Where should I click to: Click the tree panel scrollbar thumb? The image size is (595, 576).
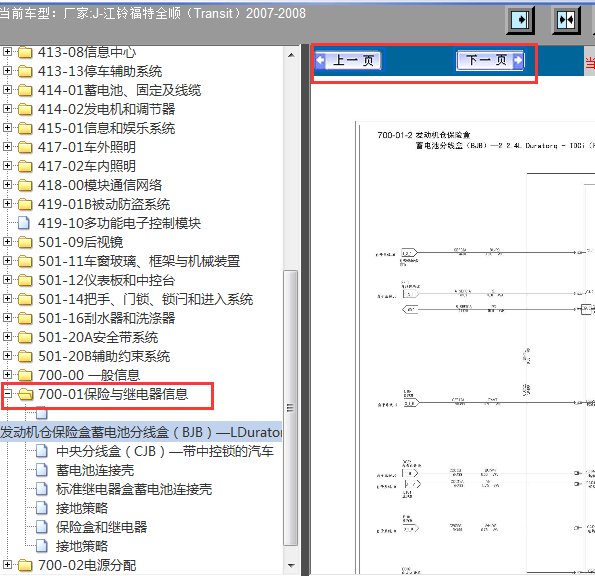pos(291,408)
